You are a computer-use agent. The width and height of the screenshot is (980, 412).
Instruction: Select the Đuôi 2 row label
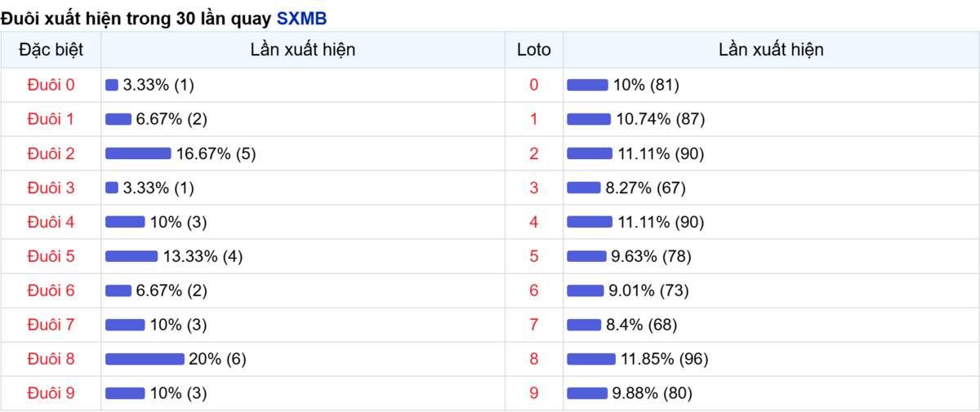pos(51,153)
